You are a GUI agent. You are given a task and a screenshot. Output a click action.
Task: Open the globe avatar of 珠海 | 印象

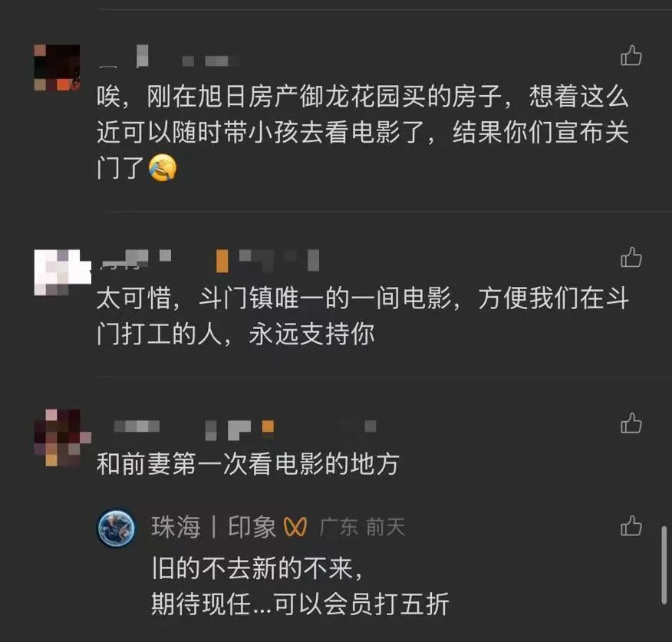(x=117, y=528)
